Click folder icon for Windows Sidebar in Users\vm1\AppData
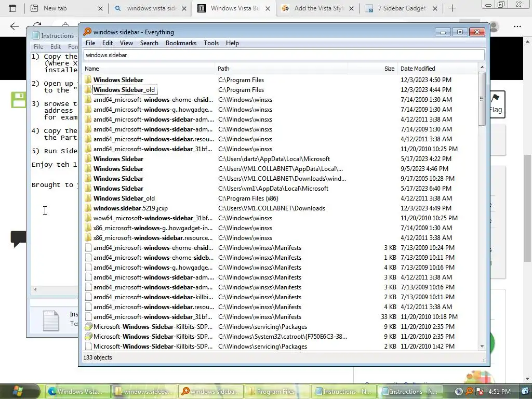 [88, 188]
